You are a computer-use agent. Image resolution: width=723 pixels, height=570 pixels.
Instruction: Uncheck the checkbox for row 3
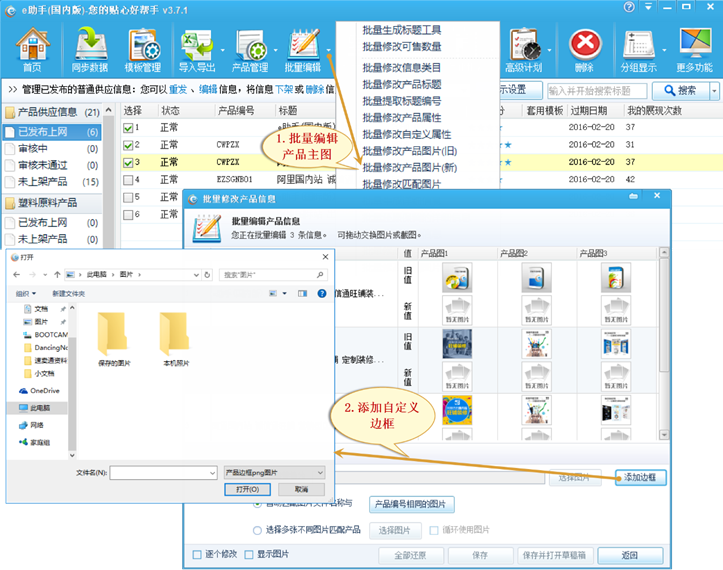coord(128,162)
